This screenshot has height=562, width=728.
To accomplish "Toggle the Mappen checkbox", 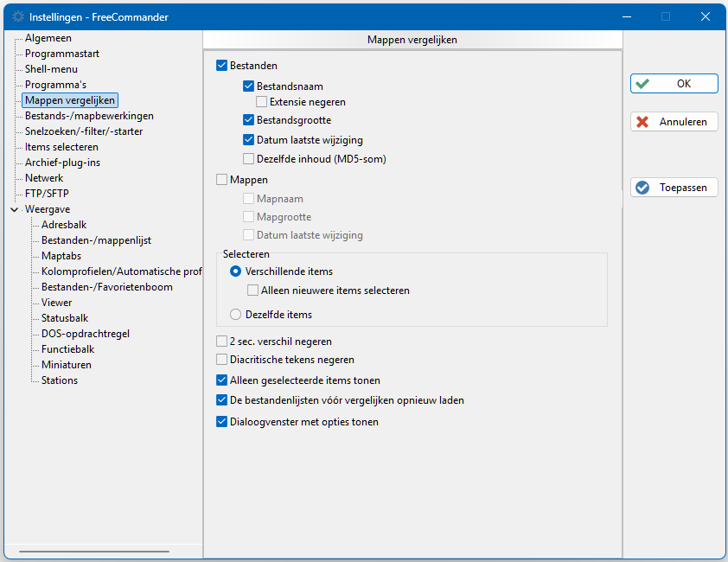I will click(221, 179).
